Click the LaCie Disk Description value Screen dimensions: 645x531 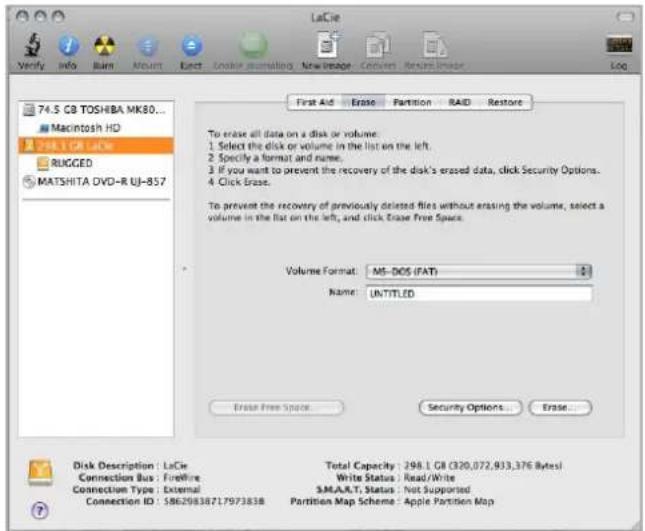pyautogui.click(x=175, y=466)
